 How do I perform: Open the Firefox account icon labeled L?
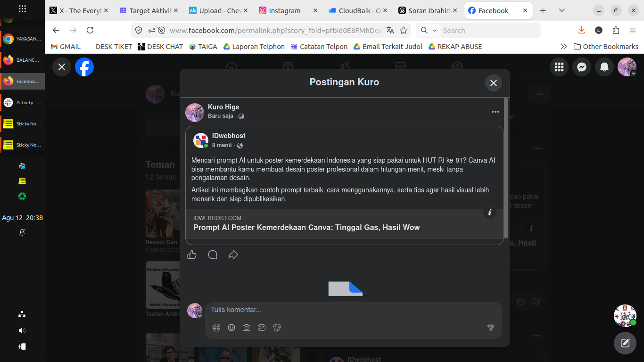599,30
